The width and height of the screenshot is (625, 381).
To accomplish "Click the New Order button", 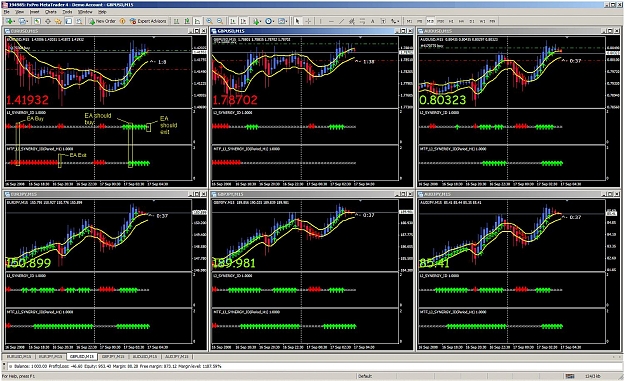I will [x=102, y=21].
